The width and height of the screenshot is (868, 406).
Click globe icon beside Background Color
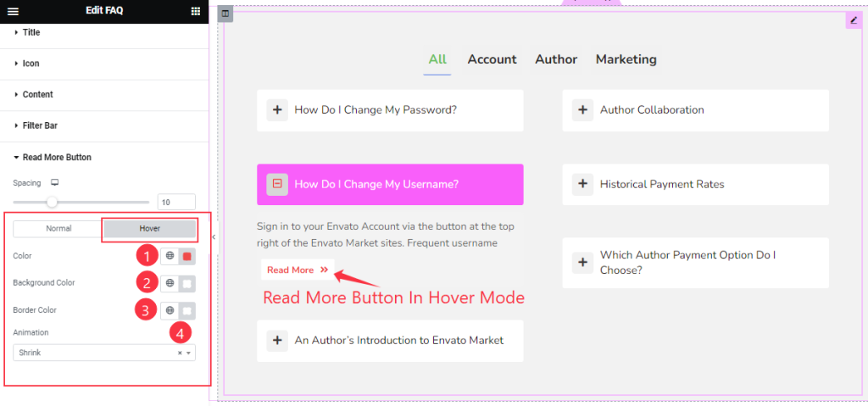click(x=170, y=283)
